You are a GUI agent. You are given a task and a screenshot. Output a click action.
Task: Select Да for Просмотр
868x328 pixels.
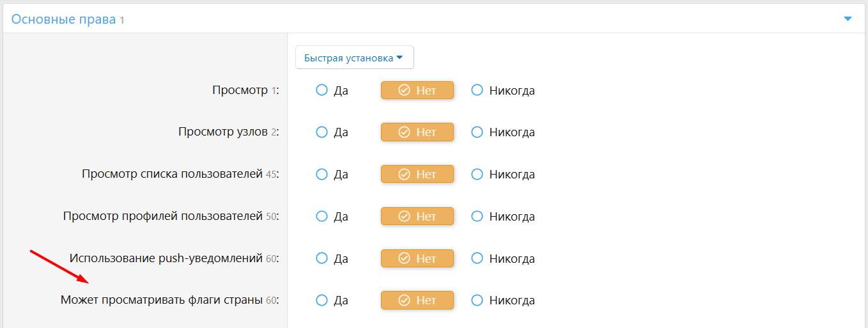(x=322, y=90)
